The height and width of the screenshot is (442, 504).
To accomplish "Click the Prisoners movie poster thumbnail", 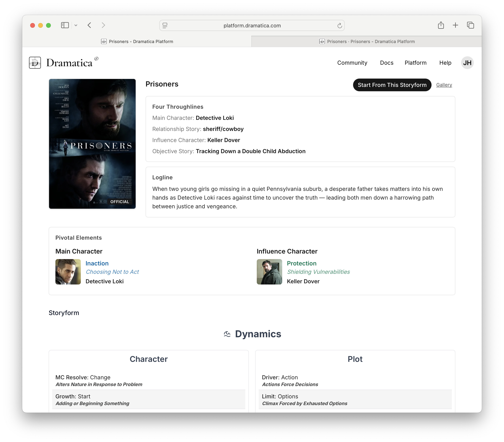I will (92, 144).
